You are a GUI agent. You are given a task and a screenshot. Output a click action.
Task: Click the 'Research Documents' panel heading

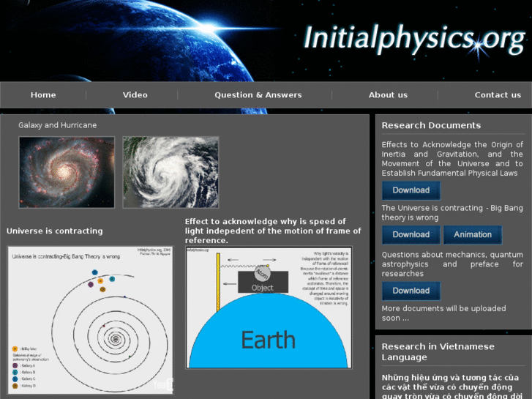(431, 125)
